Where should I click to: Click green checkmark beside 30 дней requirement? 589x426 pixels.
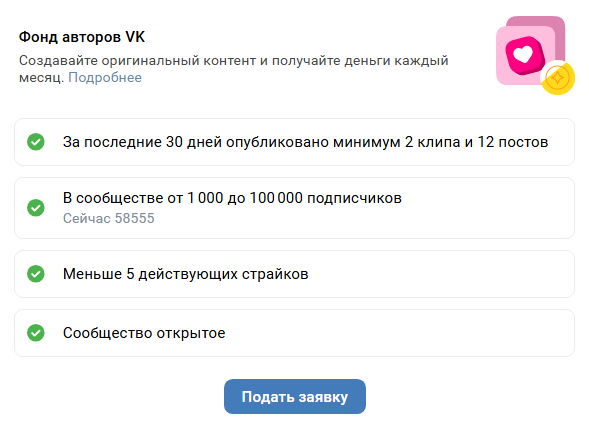36,142
